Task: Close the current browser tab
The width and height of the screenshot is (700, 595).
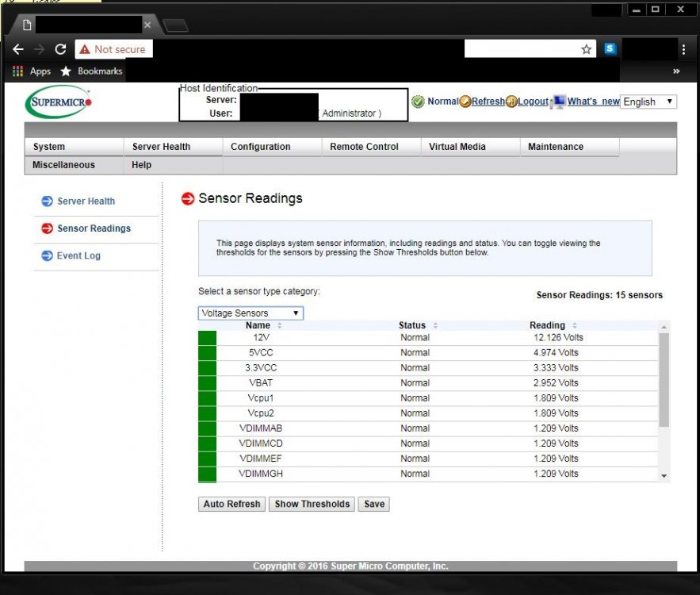Action: 147,25
